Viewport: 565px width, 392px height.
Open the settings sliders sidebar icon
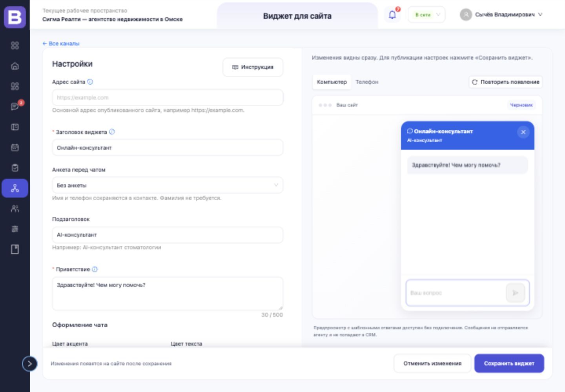pos(15,229)
